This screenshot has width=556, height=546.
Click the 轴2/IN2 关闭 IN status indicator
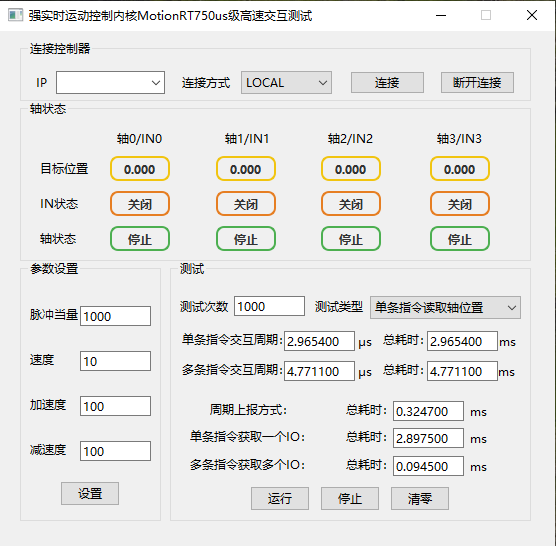351,204
